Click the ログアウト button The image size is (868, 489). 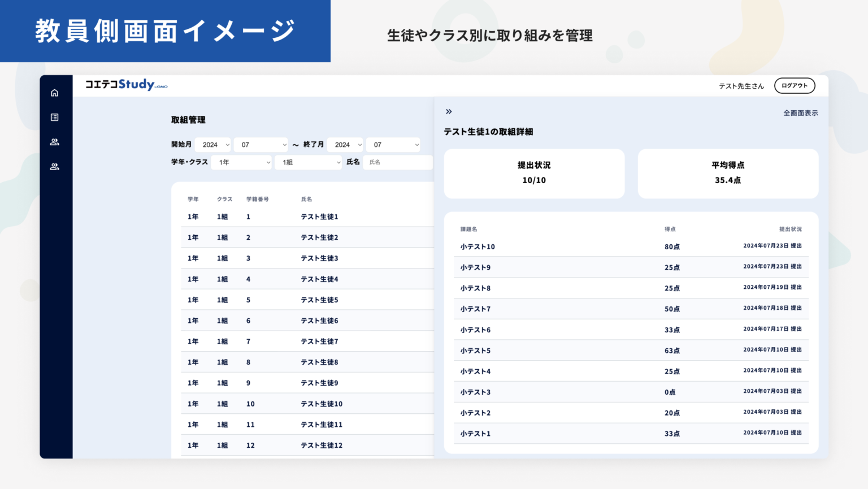(x=795, y=85)
